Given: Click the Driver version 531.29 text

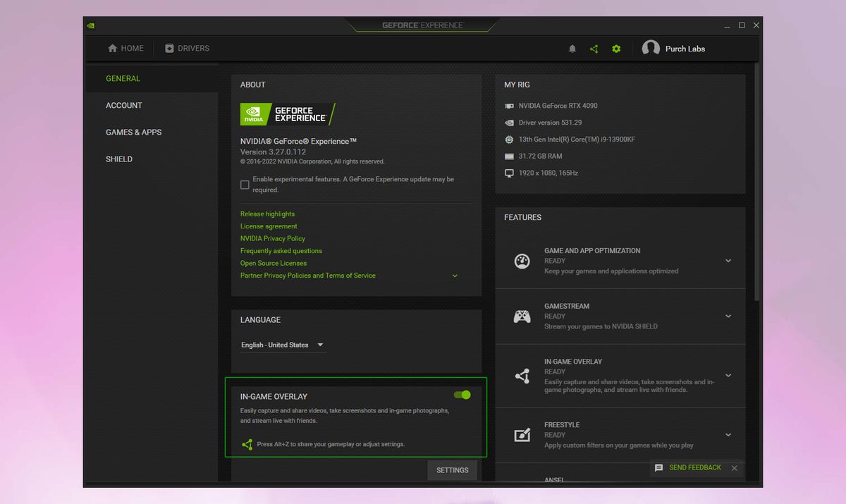Looking at the screenshot, I should [551, 123].
